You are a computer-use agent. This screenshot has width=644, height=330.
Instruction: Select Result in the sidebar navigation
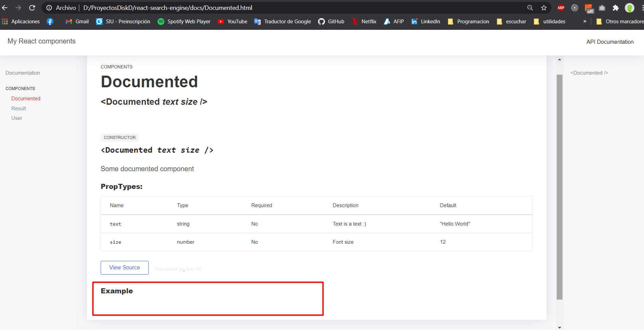pos(18,108)
